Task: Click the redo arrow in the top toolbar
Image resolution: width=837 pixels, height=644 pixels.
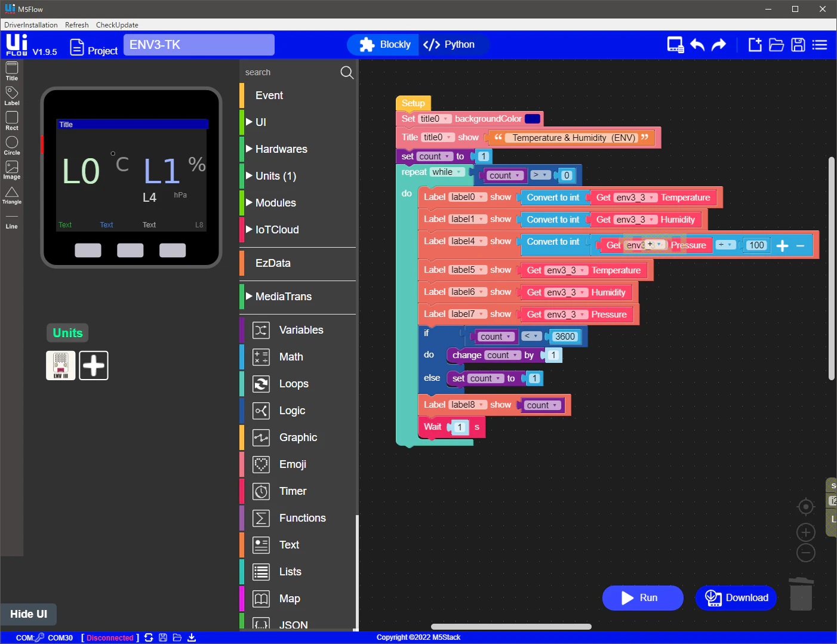Action: click(719, 45)
